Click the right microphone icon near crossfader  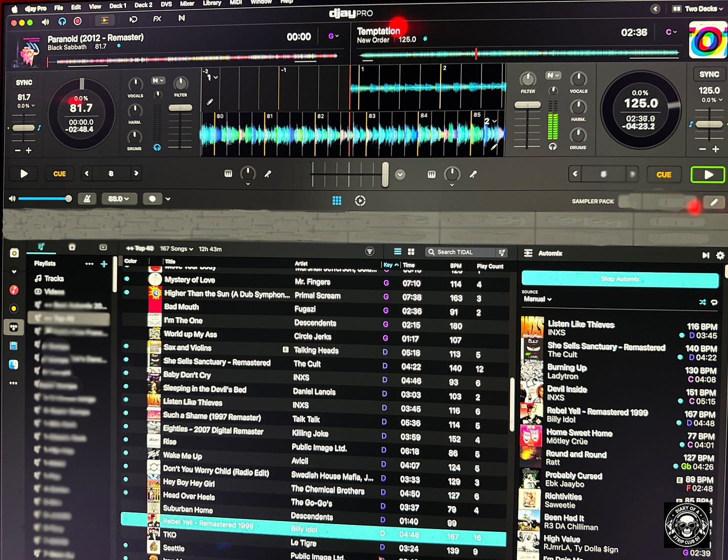tap(473, 174)
